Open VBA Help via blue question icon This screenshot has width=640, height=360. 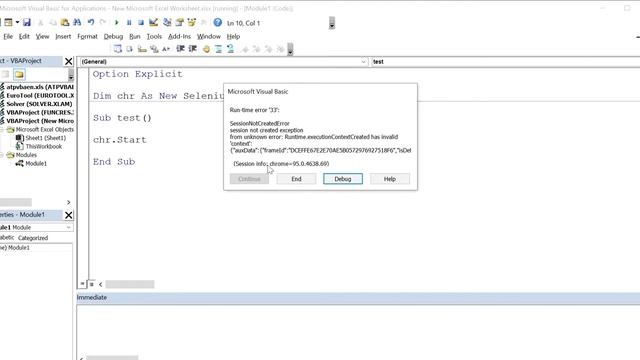click(218, 22)
